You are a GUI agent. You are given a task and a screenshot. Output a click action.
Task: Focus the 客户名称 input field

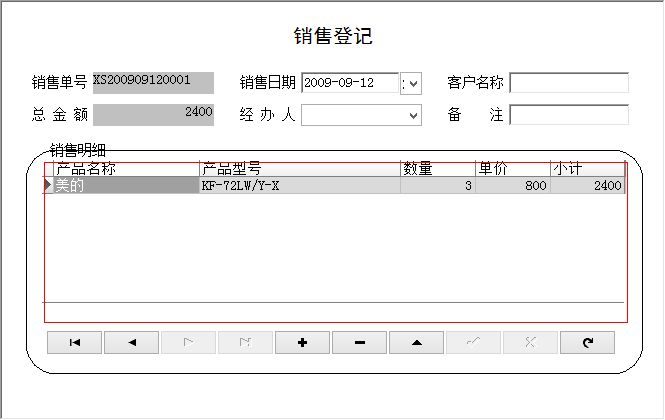click(569, 83)
